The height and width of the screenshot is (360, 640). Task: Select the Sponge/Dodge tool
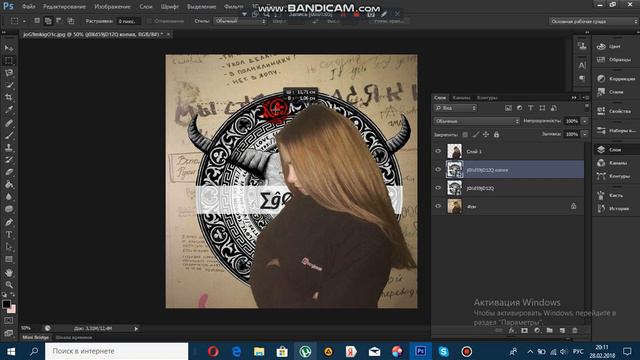coord(9,209)
